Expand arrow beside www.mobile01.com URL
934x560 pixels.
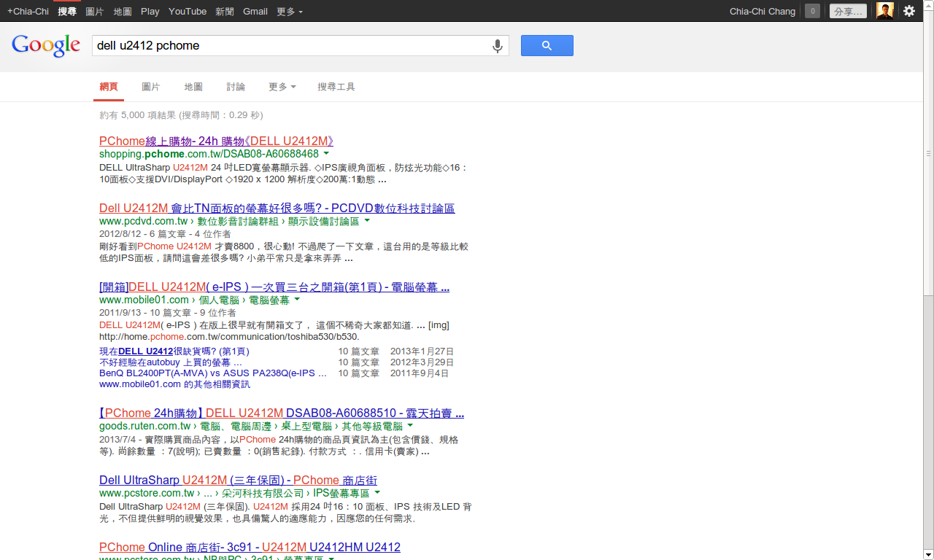[x=297, y=299]
